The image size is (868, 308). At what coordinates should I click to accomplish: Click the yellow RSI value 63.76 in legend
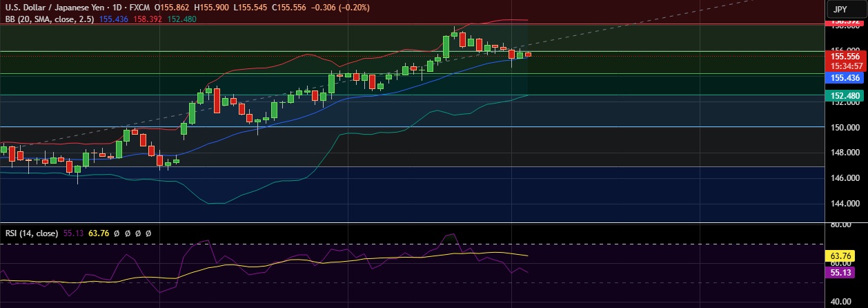[x=99, y=233]
